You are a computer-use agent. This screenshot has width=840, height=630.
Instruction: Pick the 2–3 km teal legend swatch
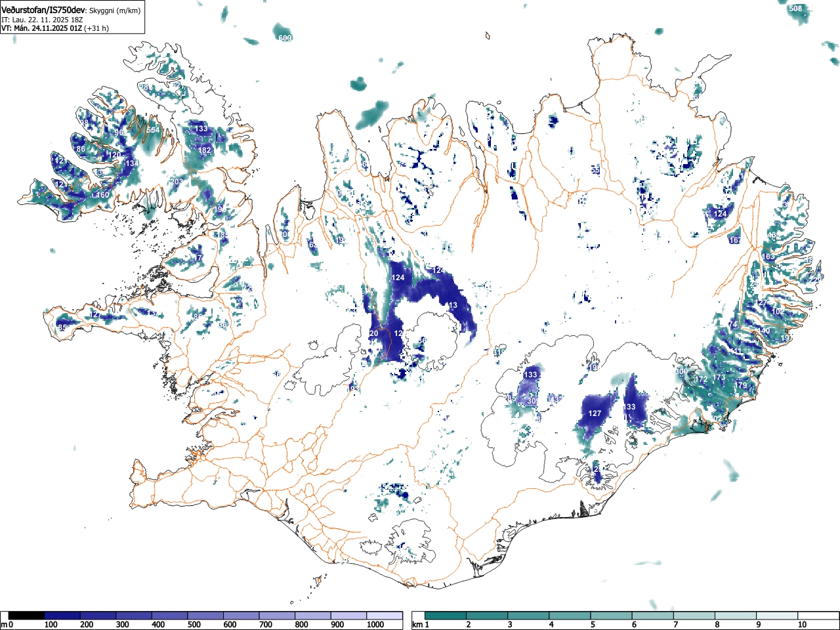tap(488, 616)
